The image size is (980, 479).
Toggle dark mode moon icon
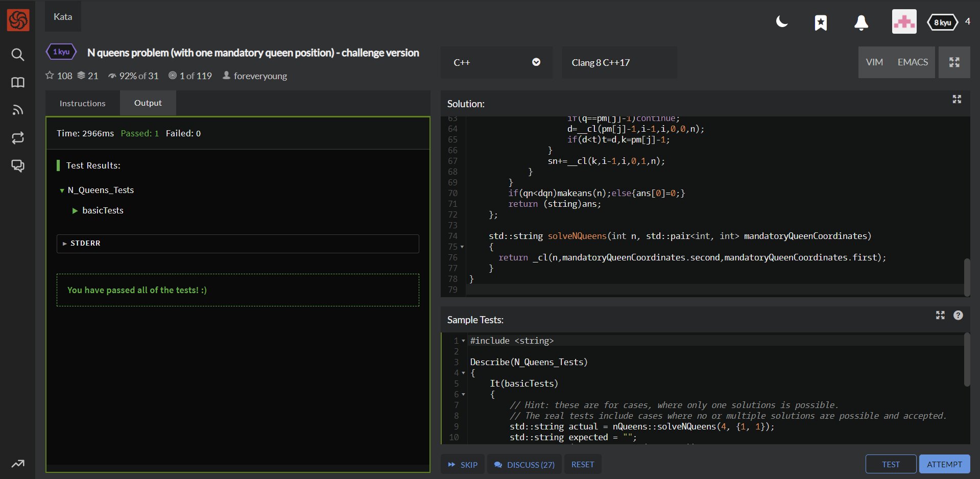pos(782,22)
